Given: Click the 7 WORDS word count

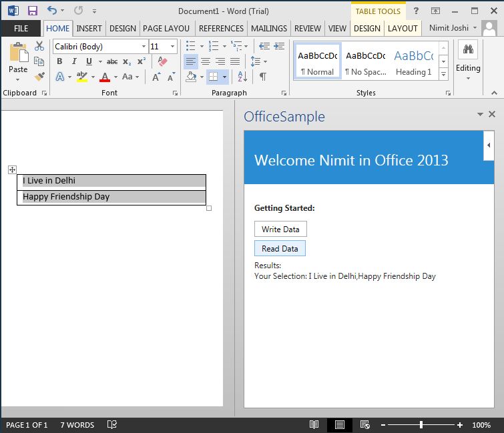Looking at the screenshot, I should (77, 425).
